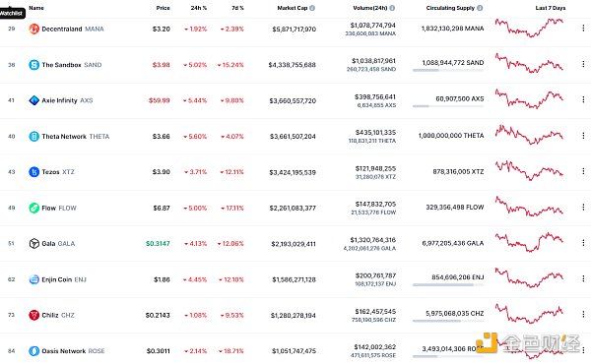Open the three-dot menu for Decentraland
The width and height of the screenshot is (591, 364).
(583, 29)
